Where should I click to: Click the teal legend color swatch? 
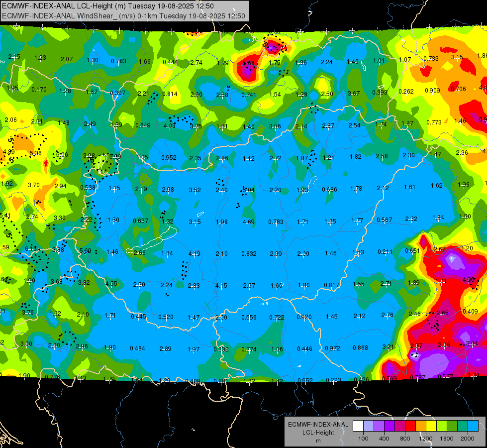(x=463, y=426)
